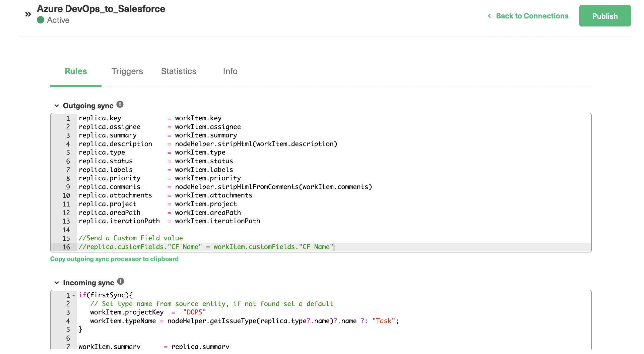Open the Info tab
The width and height of the screenshot is (644, 354).
(230, 71)
